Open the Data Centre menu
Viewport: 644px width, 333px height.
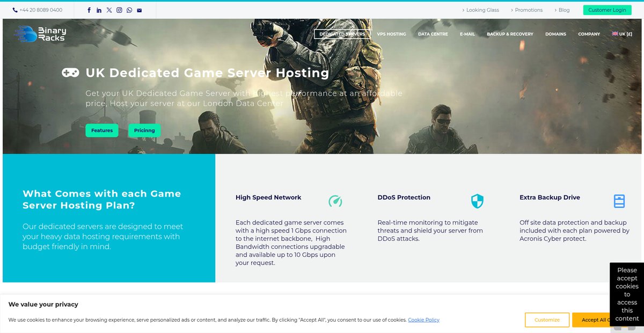[433, 34]
